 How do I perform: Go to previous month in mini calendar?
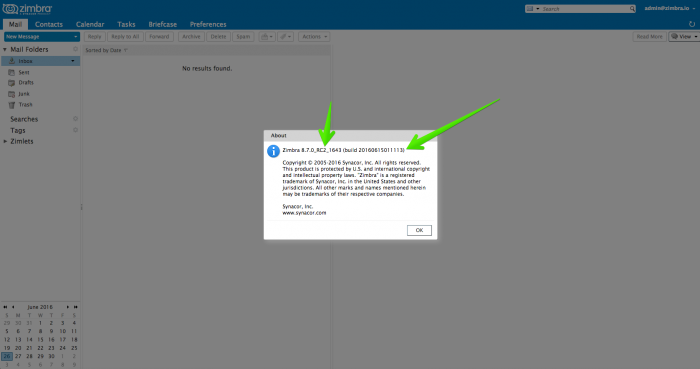pos(13,307)
